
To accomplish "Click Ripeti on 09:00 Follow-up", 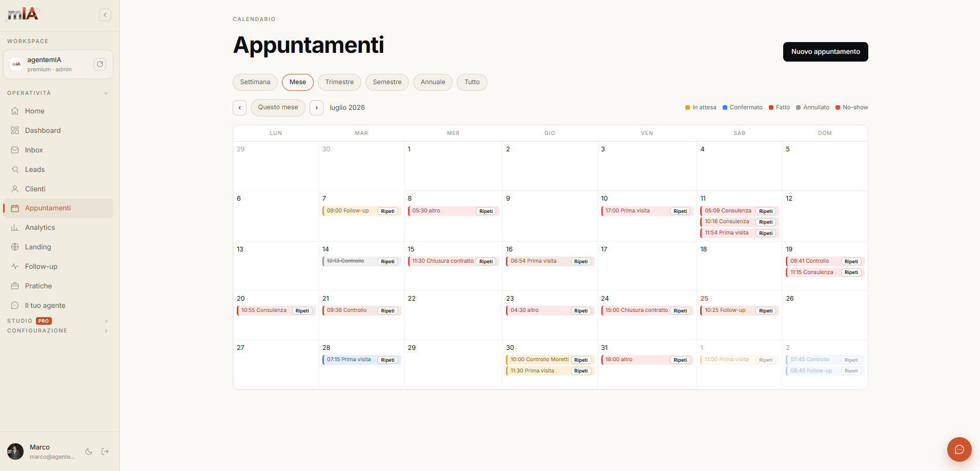I will pyautogui.click(x=388, y=211).
